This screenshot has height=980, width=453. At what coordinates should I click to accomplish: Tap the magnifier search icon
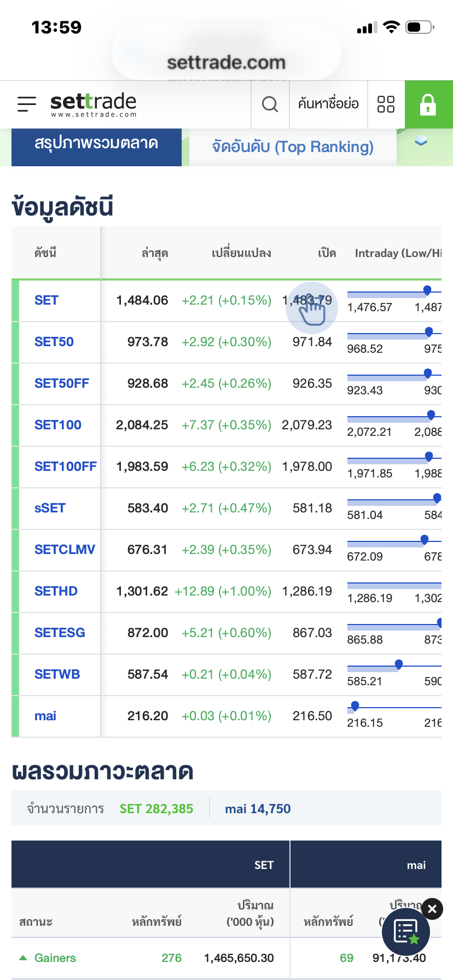tap(270, 104)
